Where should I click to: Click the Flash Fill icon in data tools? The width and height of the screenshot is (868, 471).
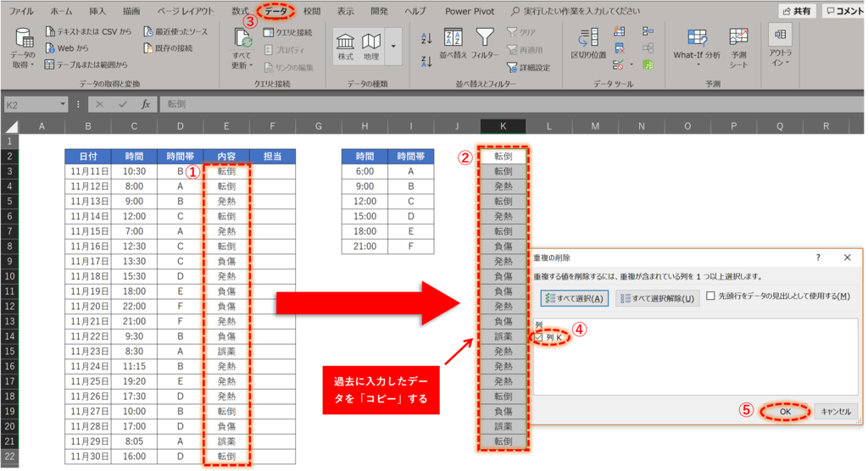coord(620,32)
